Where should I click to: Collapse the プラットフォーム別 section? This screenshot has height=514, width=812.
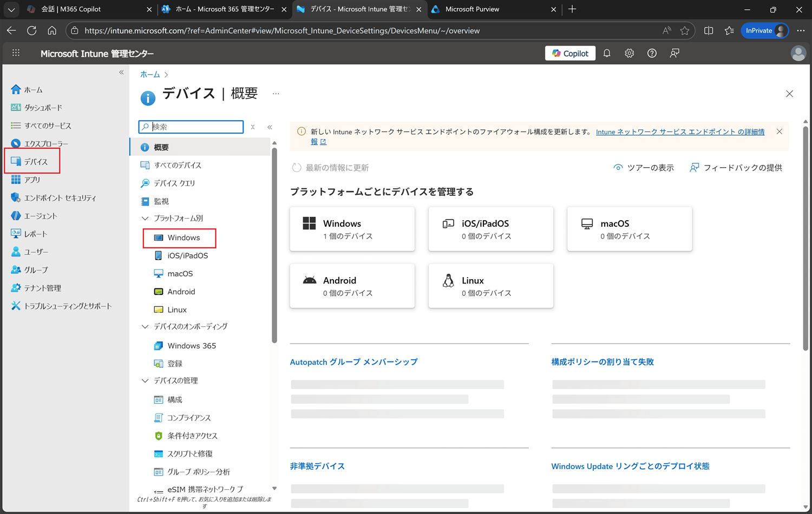(145, 218)
